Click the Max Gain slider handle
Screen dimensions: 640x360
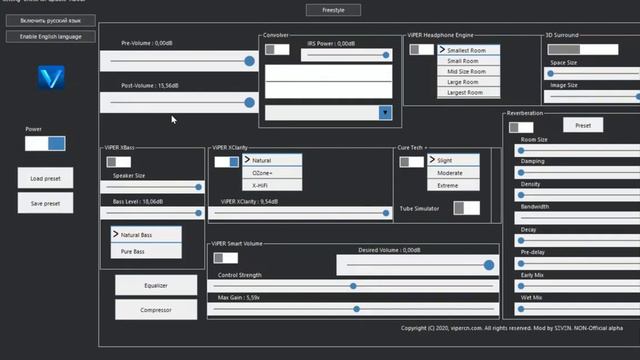(356, 309)
